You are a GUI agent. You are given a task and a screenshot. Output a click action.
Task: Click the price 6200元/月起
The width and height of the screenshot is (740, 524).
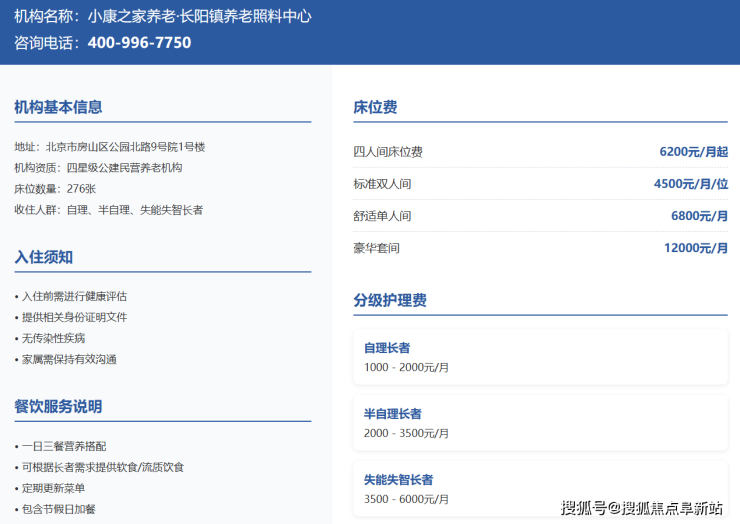coord(693,152)
